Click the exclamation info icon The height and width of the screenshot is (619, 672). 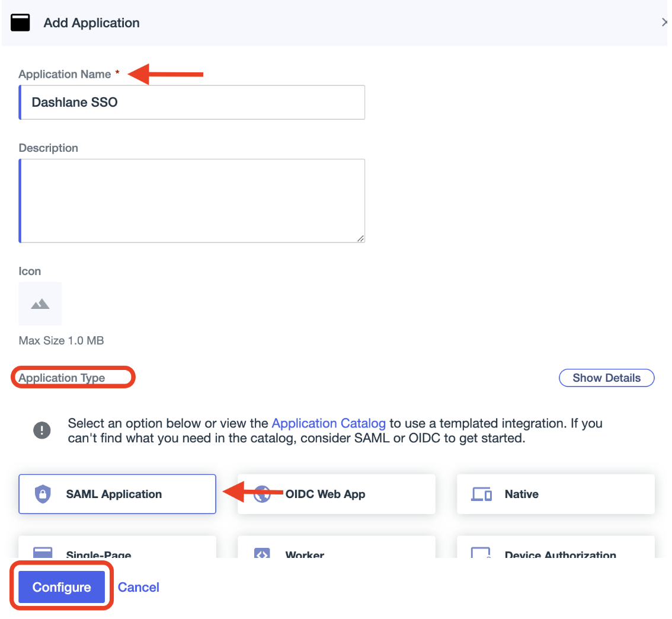click(42, 430)
